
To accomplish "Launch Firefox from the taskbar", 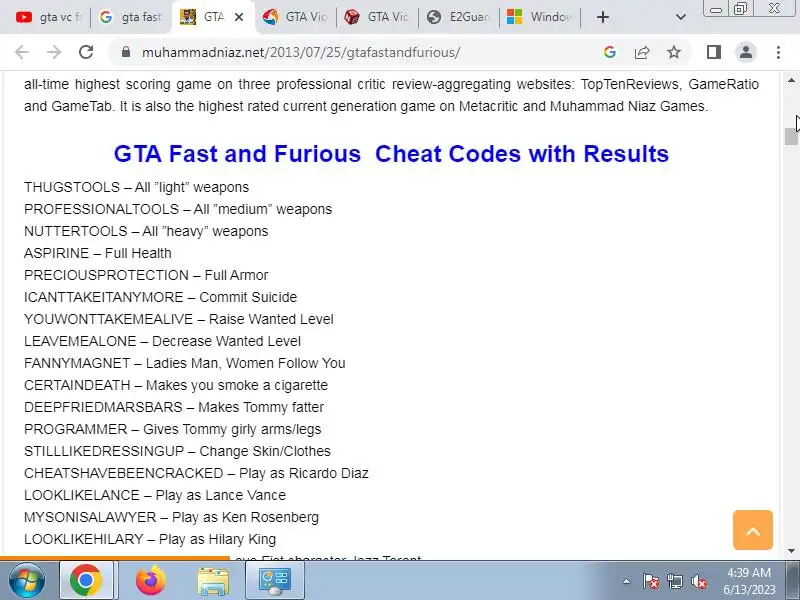I will pos(151,580).
